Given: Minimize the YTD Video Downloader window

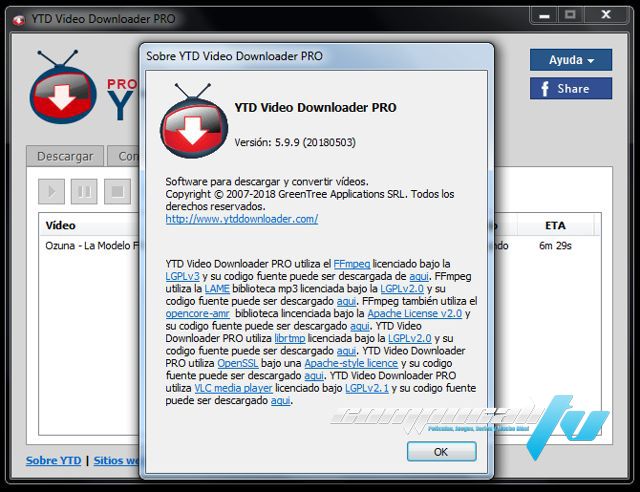Looking at the screenshot, I should pos(544,15).
